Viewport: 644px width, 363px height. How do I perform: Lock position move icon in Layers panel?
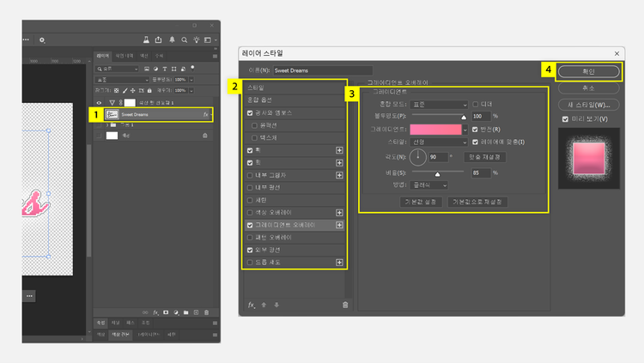tap(132, 90)
